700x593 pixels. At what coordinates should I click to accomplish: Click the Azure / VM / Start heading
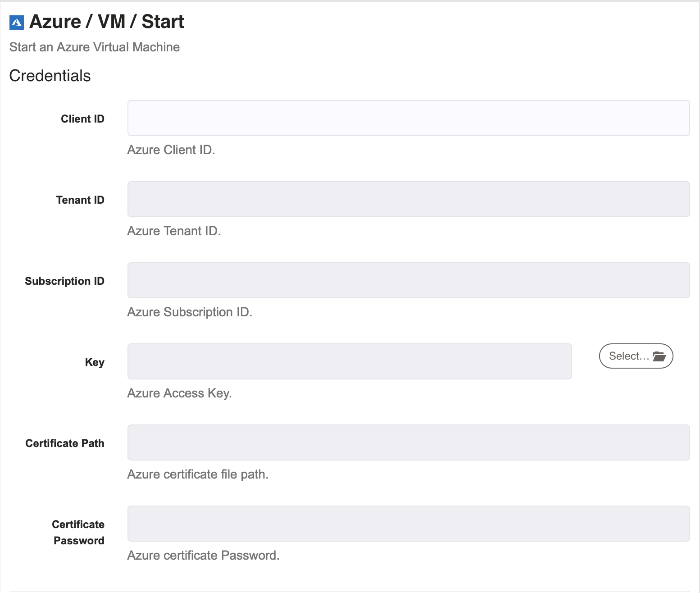pos(107,22)
